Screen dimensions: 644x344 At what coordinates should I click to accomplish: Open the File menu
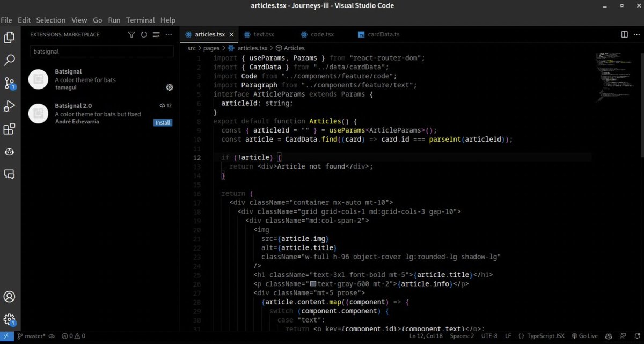(x=6, y=20)
